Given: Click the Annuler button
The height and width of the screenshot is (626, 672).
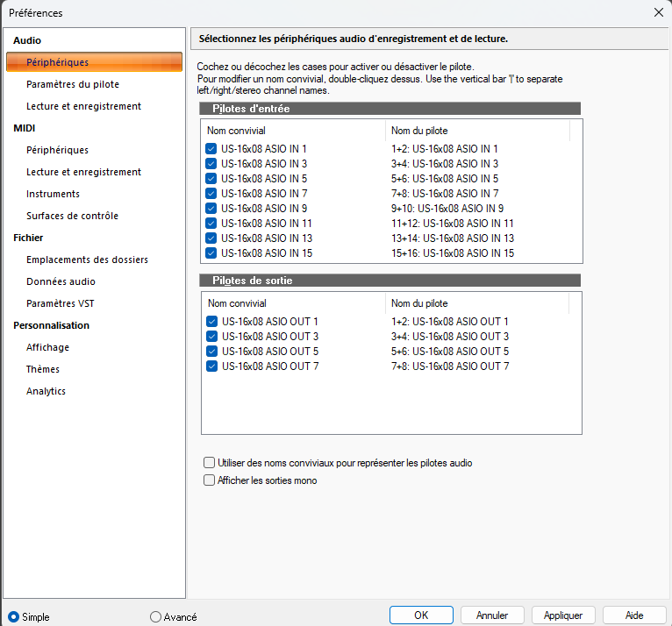Looking at the screenshot, I should click(492, 615).
